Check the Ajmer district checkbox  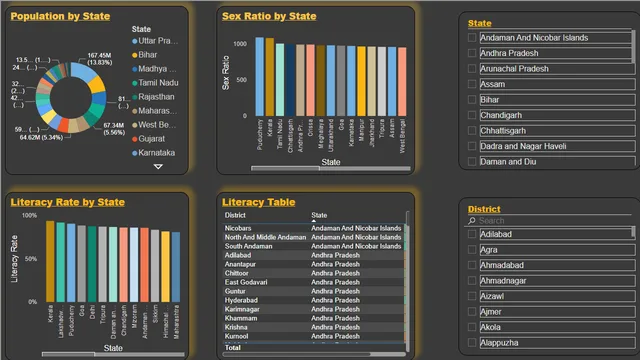coord(472,312)
